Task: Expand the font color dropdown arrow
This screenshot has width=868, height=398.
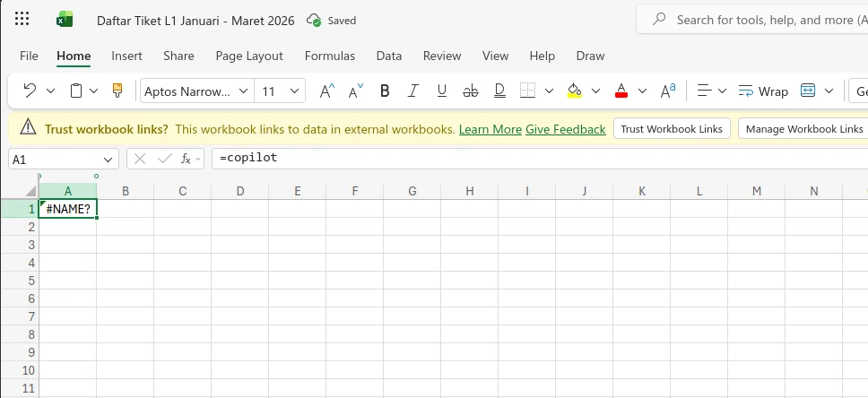Action: point(642,91)
